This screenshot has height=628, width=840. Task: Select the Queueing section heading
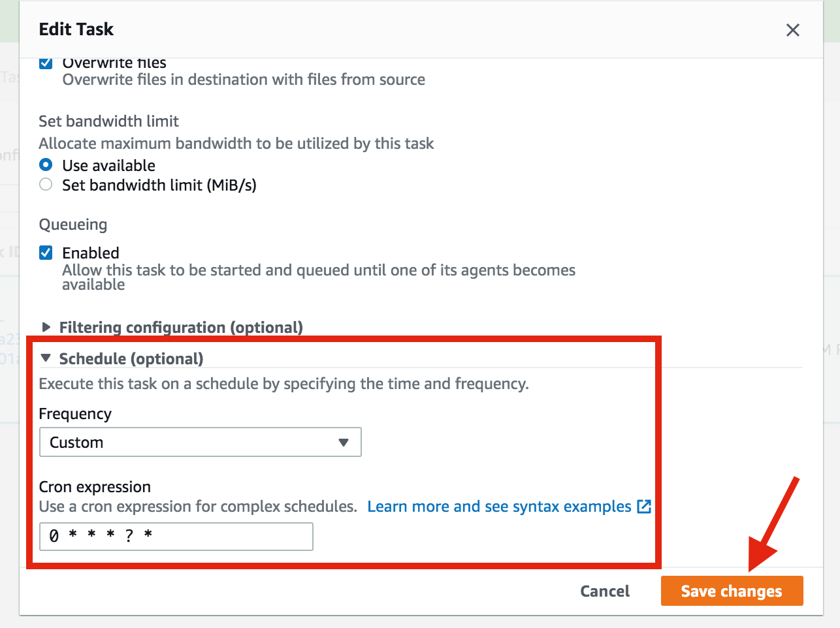point(73,224)
